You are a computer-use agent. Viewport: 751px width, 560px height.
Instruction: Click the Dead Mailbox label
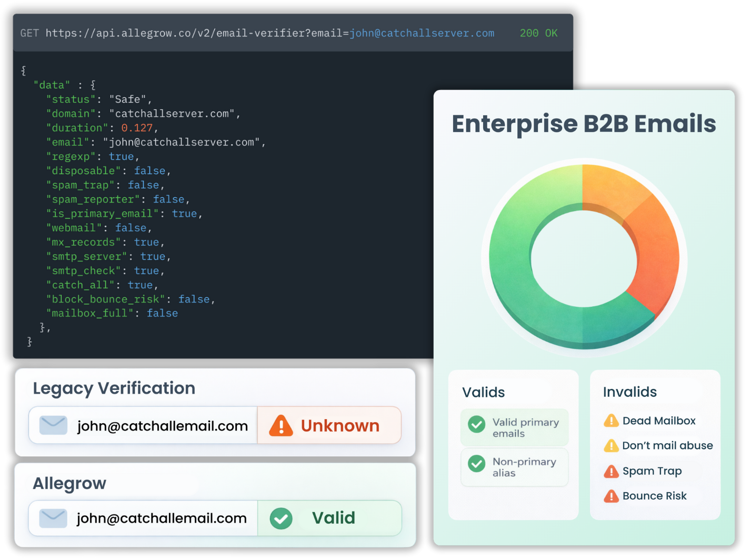[659, 421]
